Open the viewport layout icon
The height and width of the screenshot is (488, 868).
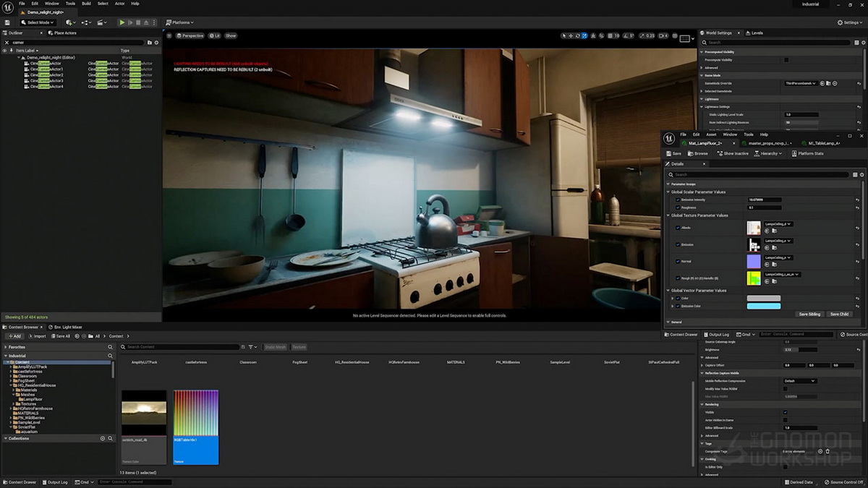click(x=685, y=38)
